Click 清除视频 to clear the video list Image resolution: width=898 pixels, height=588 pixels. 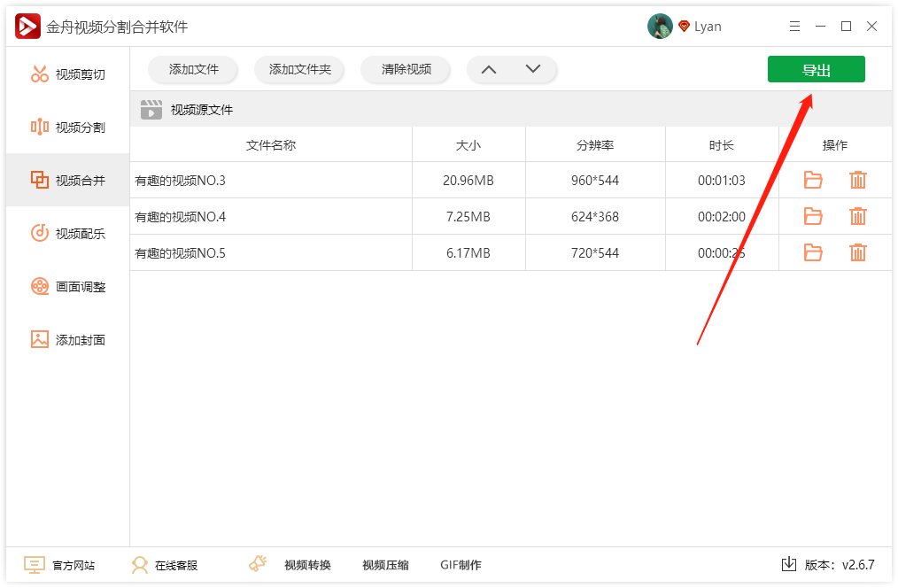pyautogui.click(x=405, y=69)
